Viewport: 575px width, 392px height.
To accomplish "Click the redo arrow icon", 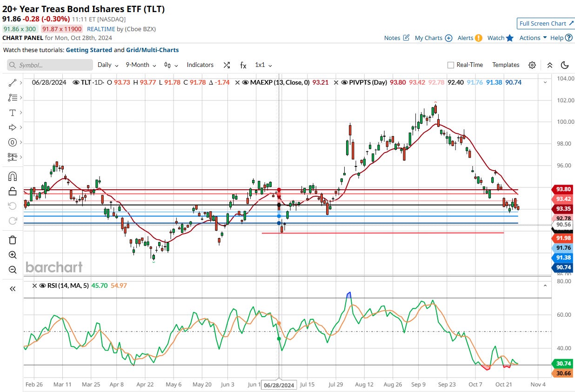I will (x=13, y=220).
